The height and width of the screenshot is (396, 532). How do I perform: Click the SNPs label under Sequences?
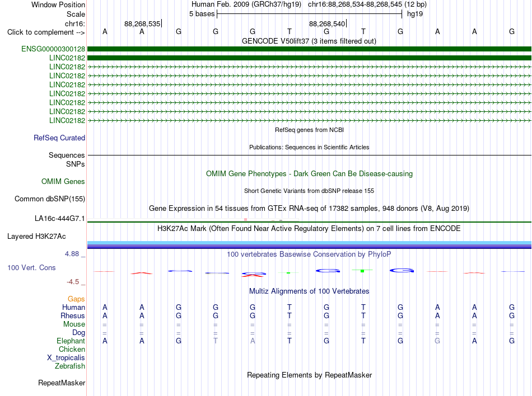(x=76, y=164)
